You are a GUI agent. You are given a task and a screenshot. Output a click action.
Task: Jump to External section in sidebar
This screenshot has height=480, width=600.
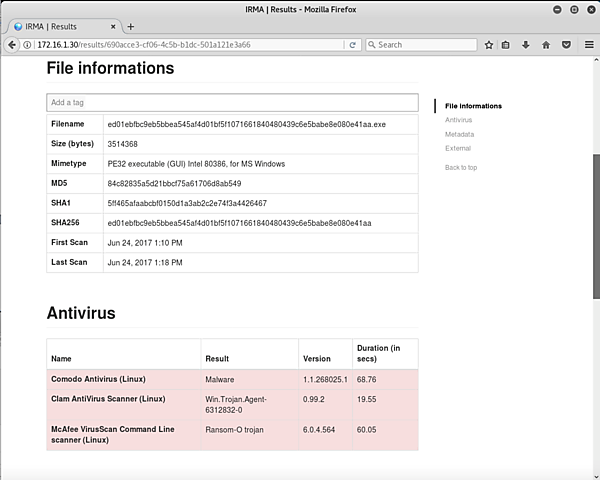click(x=458, y=148)
